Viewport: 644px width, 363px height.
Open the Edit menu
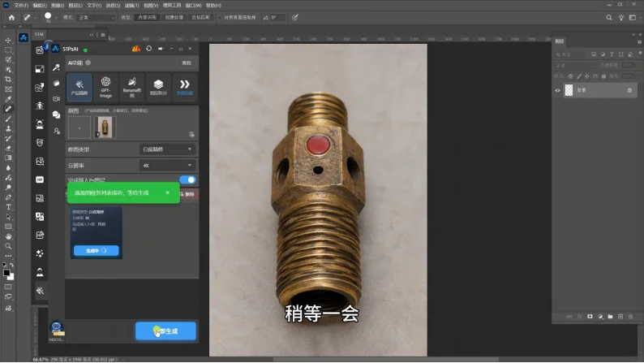[40, 6]
